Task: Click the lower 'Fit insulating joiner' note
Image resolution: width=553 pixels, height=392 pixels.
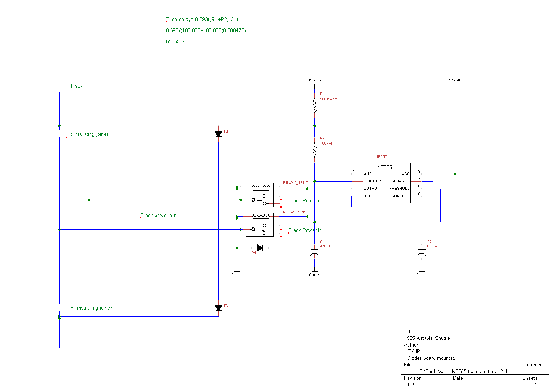Action: [x=91, y=308]
